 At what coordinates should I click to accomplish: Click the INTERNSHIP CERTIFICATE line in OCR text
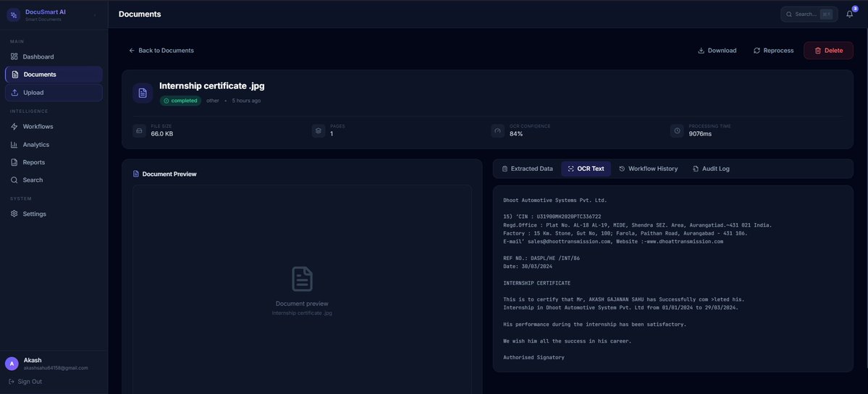(x=536, y=283)
